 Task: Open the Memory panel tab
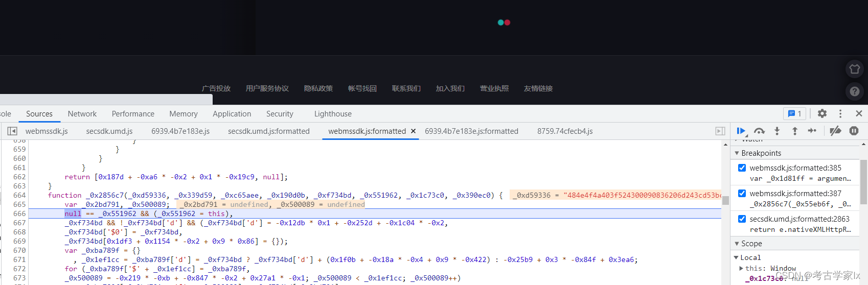[x=184, y=114]
